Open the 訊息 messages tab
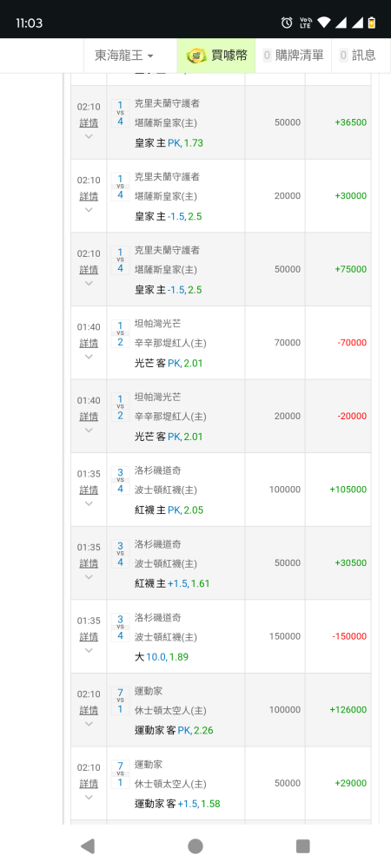This screenshot has width=391, height=868. pos(357,56)
